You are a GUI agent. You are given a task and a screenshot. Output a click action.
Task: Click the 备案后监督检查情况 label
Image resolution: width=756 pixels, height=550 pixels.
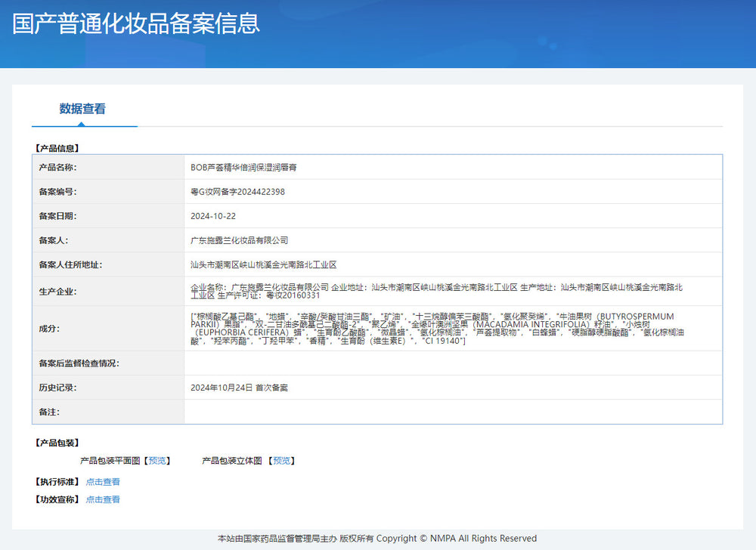coord(79,363)
